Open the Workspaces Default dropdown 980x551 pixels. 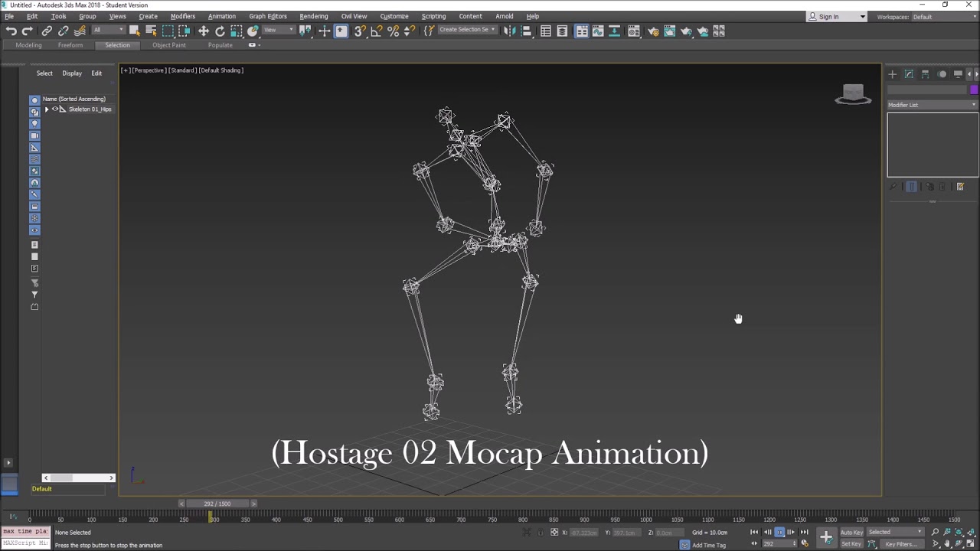944,16
